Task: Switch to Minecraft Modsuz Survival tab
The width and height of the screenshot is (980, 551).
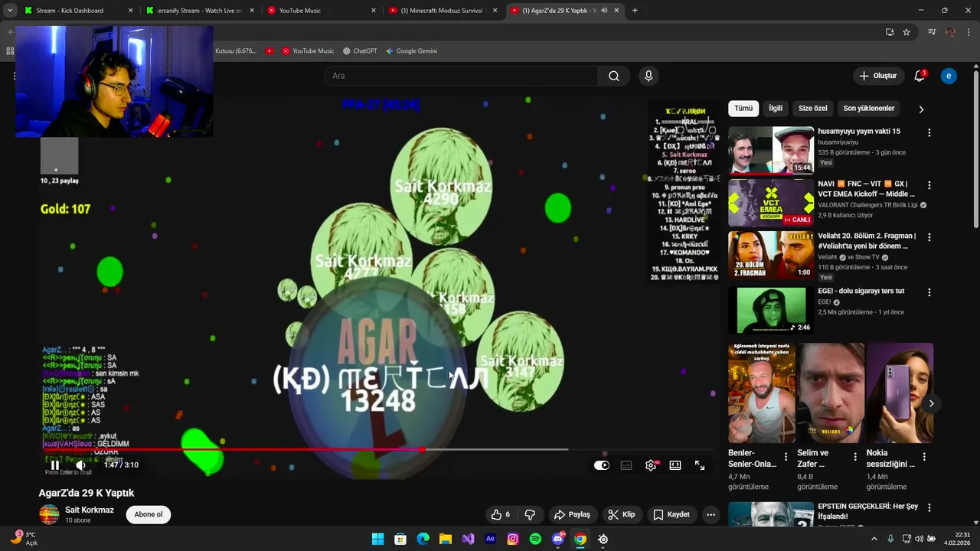Action: (443, 11)
